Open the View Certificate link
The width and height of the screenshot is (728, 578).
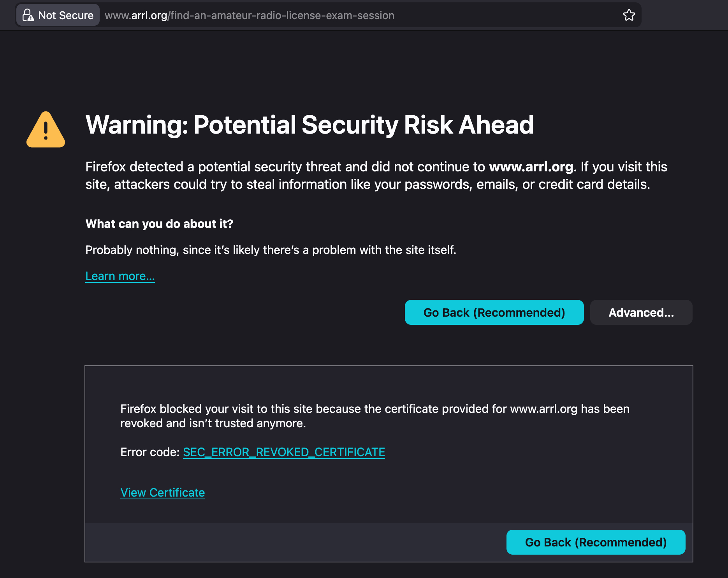[x=162, y=493]
